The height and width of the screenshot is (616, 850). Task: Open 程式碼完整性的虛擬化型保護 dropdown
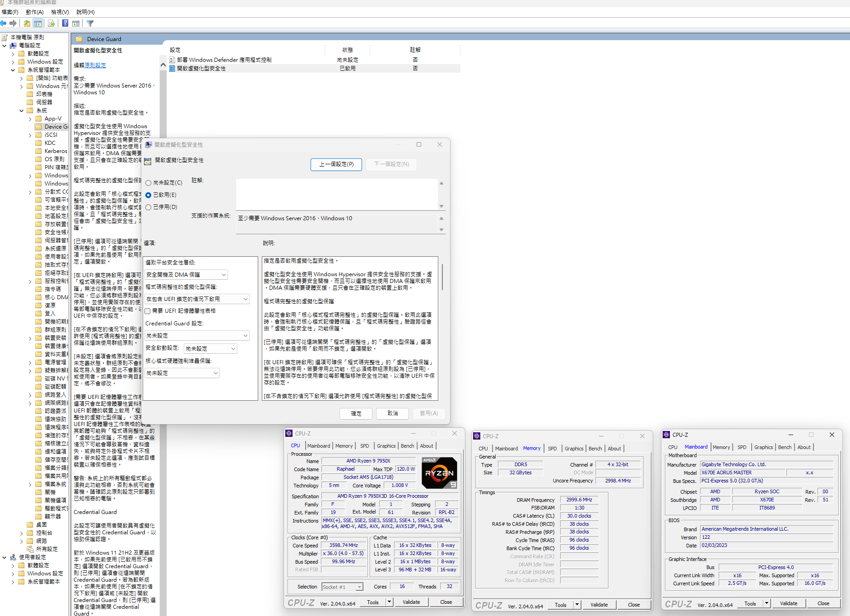pos(197,299)
